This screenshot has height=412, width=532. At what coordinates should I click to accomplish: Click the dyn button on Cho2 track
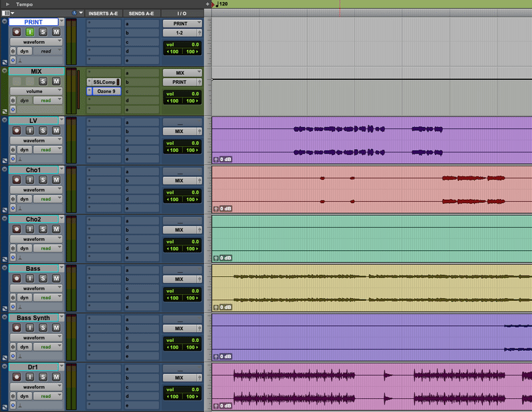pos(24,248)
